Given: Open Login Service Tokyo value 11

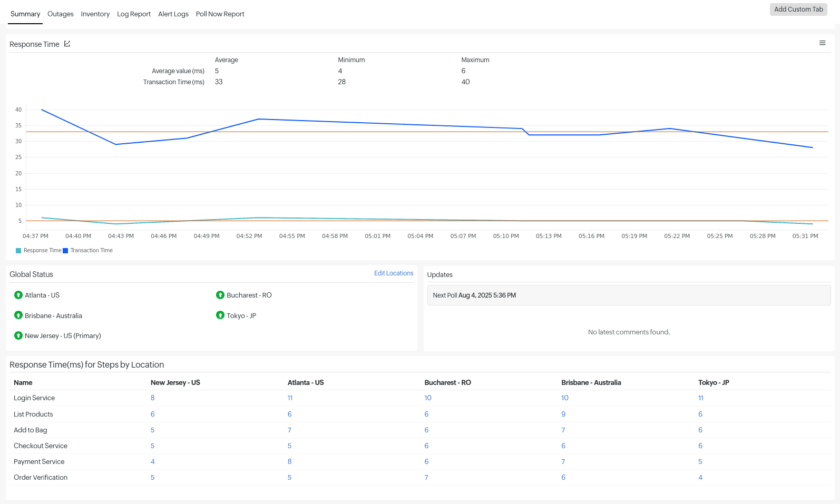Looking at the screenshot, I should [701, 398].
